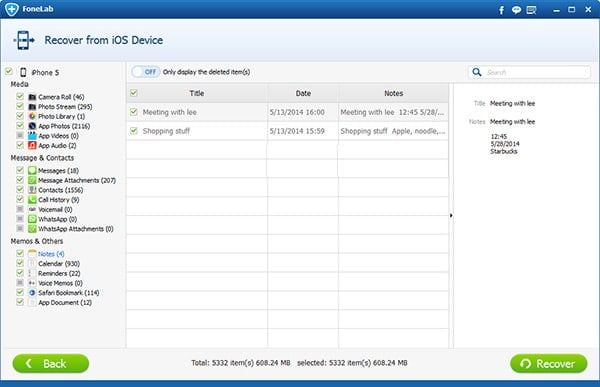Select the Call History phone icon
600x387 pixels.
pyautogui.click(x=32, y=199)
